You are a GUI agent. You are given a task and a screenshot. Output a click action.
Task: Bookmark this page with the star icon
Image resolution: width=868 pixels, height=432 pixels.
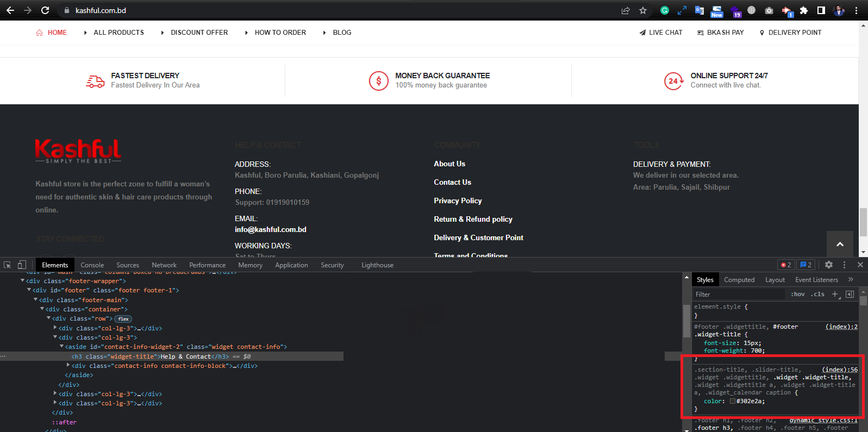(643, 10)
